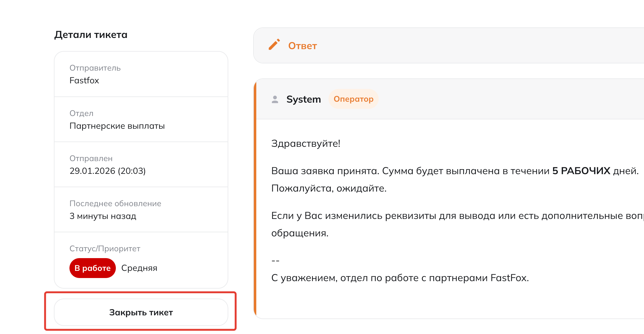Click the "Статус/Приоритет" field label

click(105, 249)
